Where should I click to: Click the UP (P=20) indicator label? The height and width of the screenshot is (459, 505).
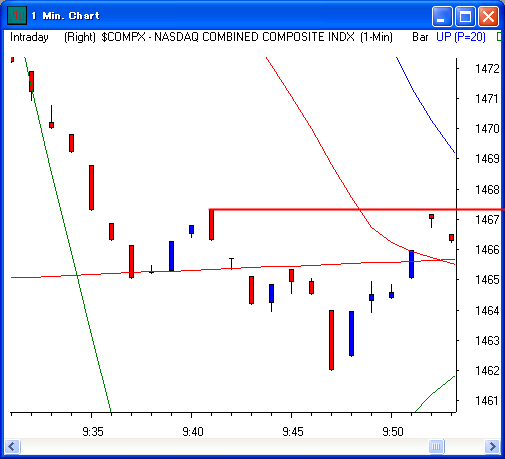pos(461,37)
